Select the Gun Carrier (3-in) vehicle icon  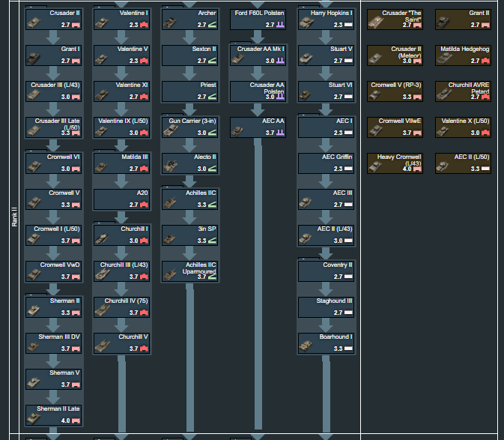coord(171,130)
